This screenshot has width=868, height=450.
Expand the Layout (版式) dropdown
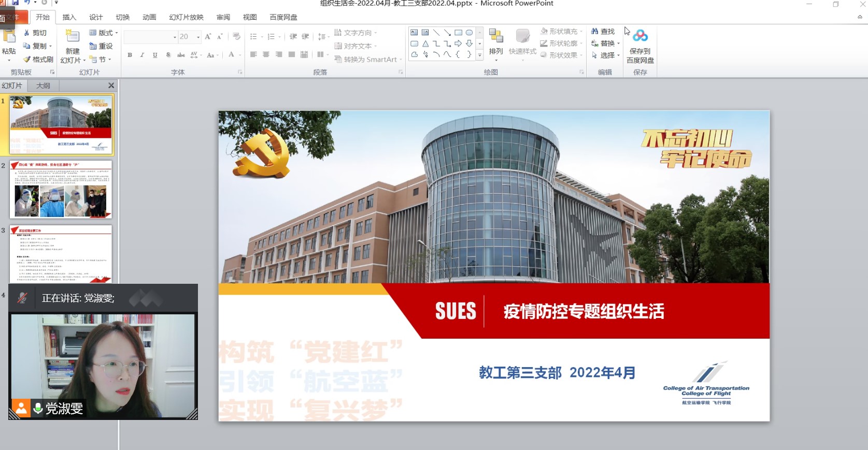point(117,33)
